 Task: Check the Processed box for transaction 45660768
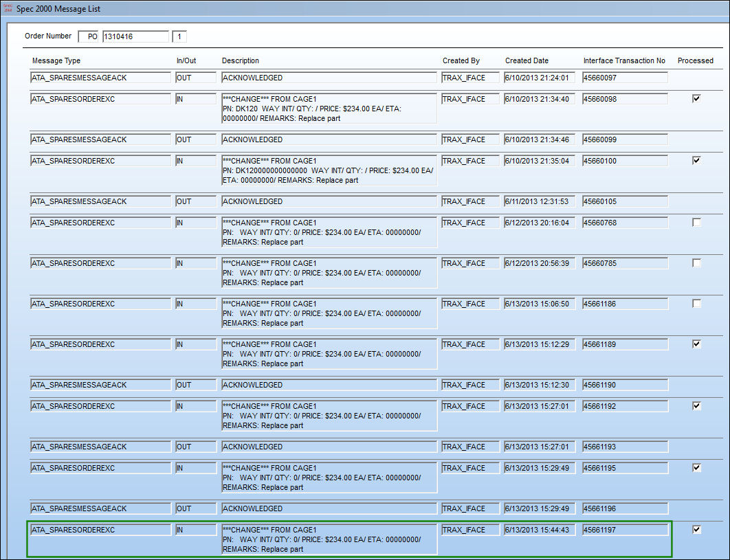coord(696,223)
